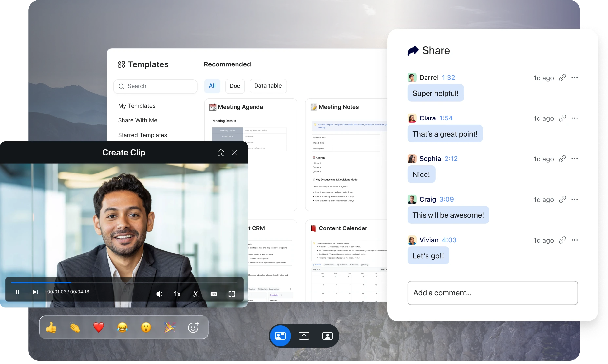The width and height of the screenshot is (608, 364).
Task: Open add custom emoji reaction picker
Action: pyautogui.click(x=193, y=327)
